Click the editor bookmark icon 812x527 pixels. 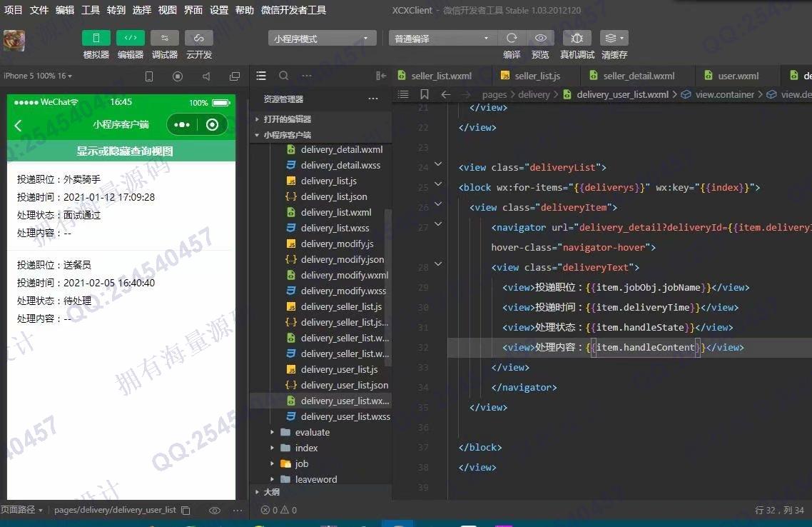[x=424, y=94]
